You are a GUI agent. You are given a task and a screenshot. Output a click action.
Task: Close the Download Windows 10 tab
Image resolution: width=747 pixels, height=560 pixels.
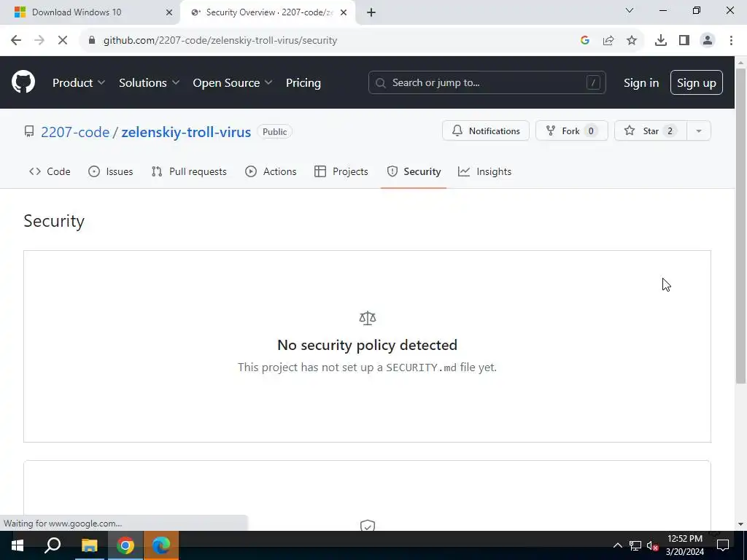[x=169, y=12]
